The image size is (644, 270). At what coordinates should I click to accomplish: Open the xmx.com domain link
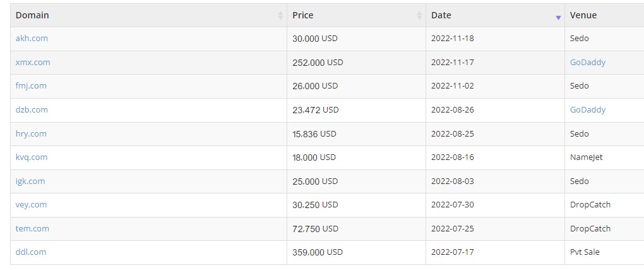(33, 63)
